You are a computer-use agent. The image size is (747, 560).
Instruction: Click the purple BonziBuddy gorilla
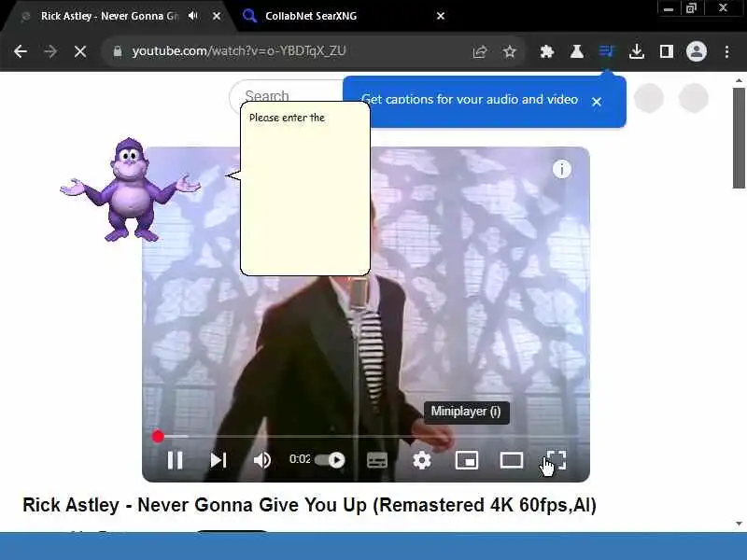point(130,189)
